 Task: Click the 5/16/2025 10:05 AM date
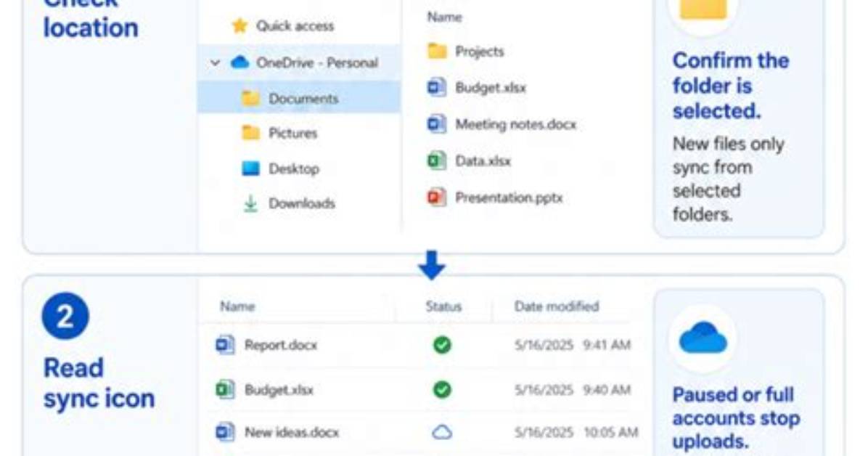pos(576,432)
